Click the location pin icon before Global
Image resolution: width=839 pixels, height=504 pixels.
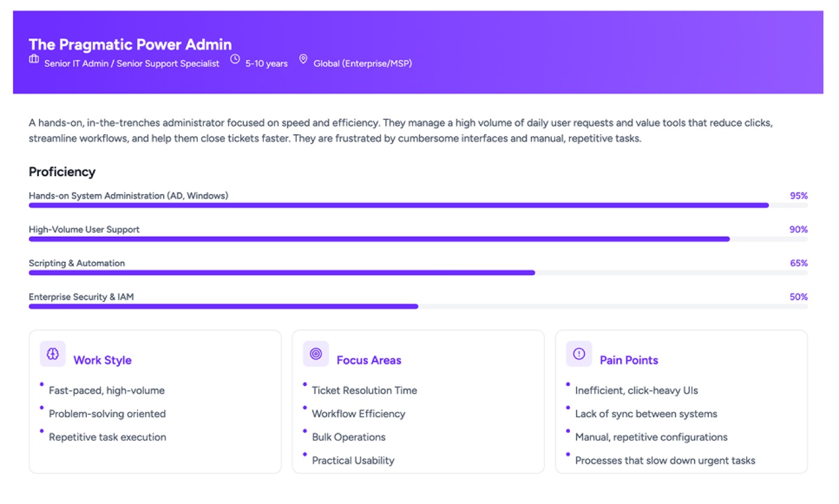303,59
